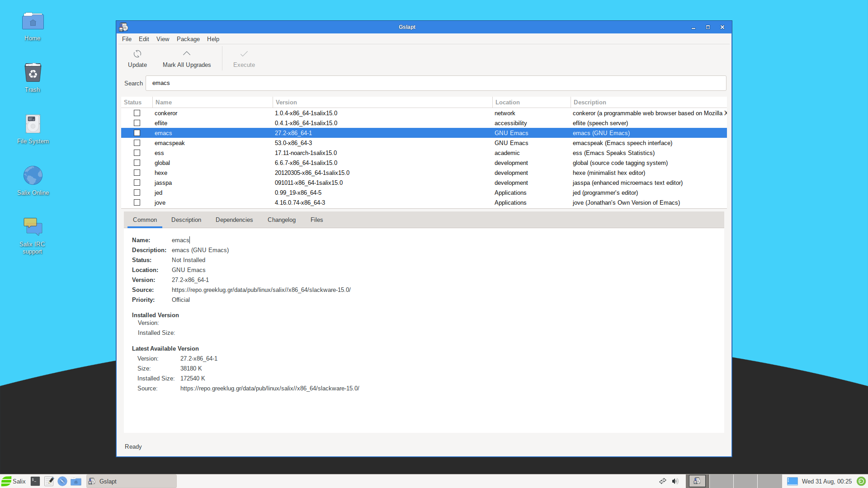This screenshot has height=488, width=868.
Task: Select the emacspeak row name
Action: click(x=170, y=143)
